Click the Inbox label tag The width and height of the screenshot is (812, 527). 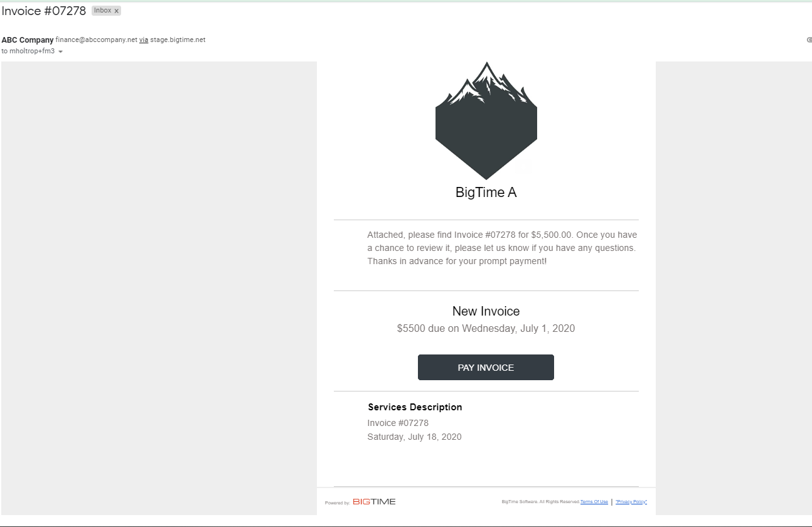(x=102, y=11)
